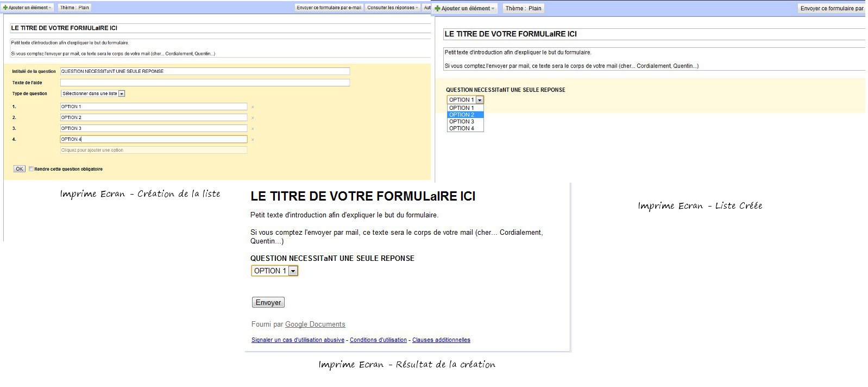
Task: Click the 'Intitulé de la question' text field
Action: tap(204, 71)
